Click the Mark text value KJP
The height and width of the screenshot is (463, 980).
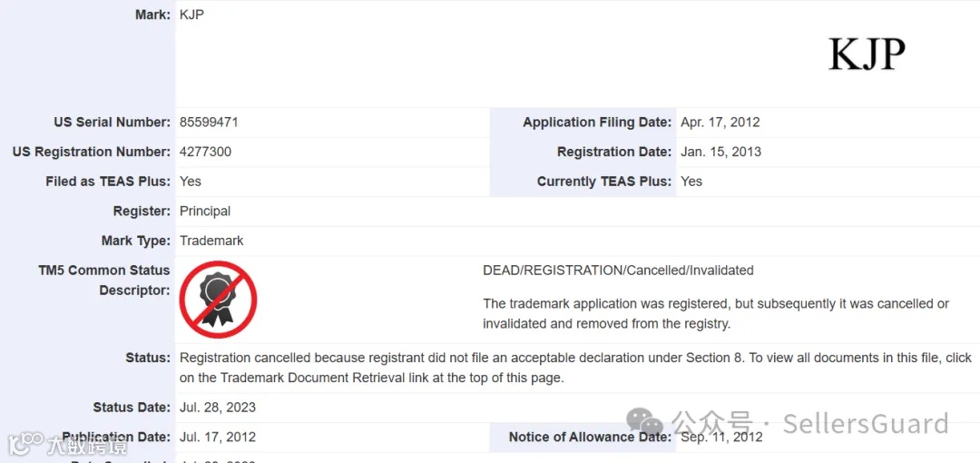click(x=191, y=15)
